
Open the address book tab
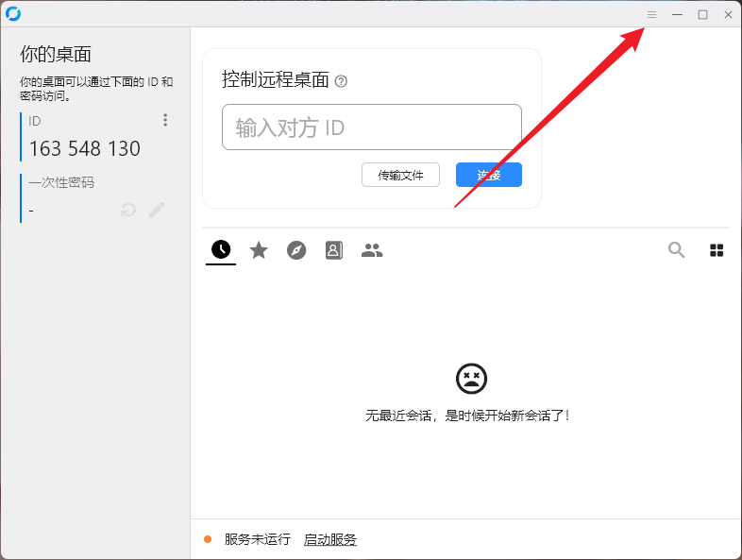coord(334,250)
